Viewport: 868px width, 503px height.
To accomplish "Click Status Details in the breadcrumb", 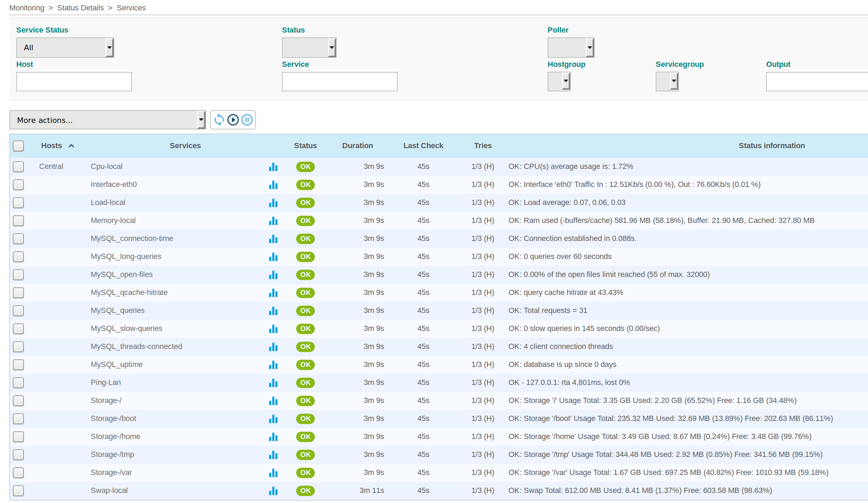I will [x=80, y=8].
